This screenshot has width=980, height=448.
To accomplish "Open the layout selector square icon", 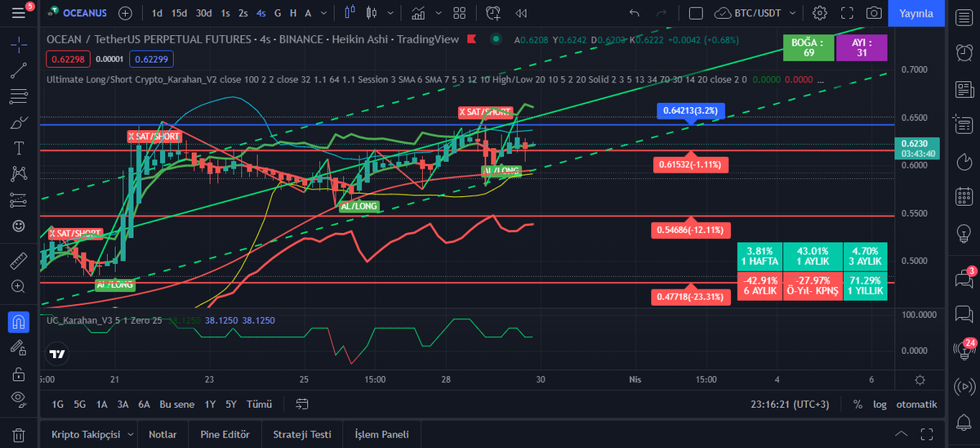I will pos(696,13).
